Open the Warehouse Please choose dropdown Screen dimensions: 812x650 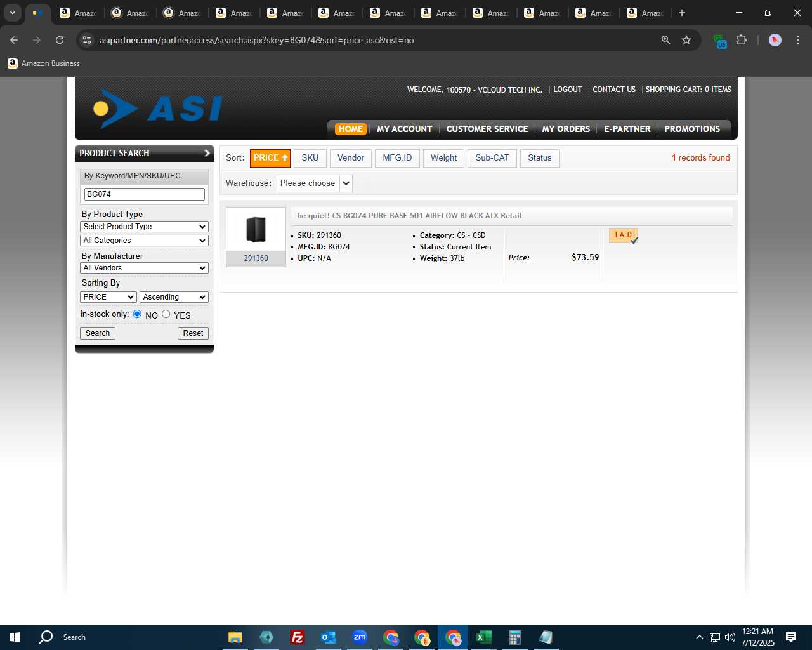tap(315, 183)
